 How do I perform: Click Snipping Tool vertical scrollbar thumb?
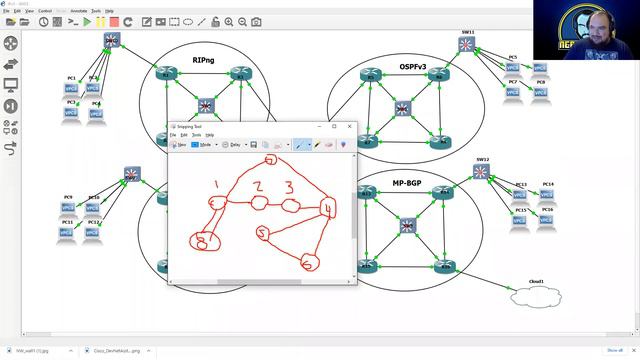pyautogui.click(x=354, y=215)
